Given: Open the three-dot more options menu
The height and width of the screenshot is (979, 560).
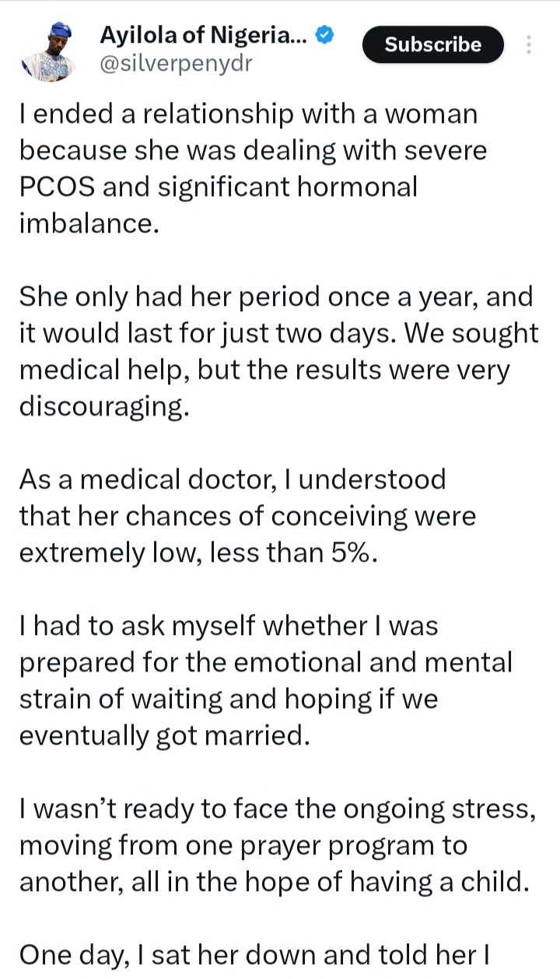Looking at the screenshot, I should coord(529,44).
